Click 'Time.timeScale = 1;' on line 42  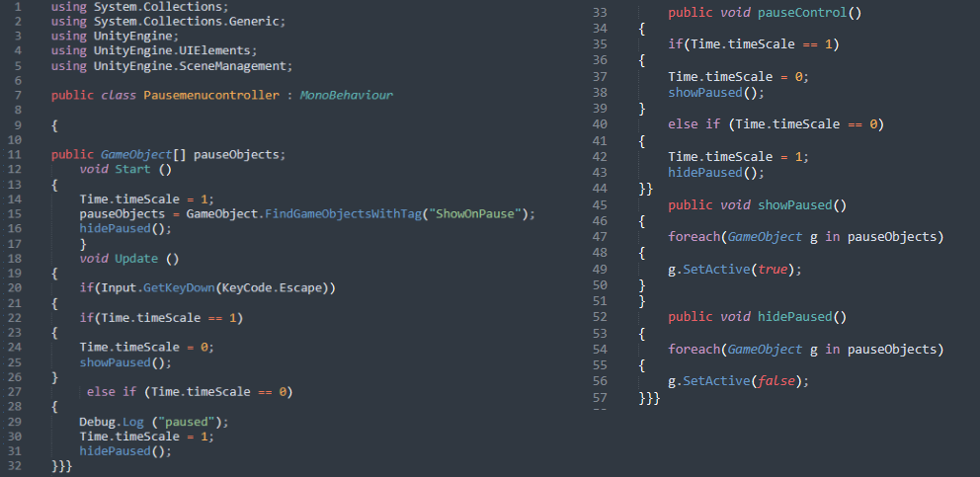pos(738,156)
